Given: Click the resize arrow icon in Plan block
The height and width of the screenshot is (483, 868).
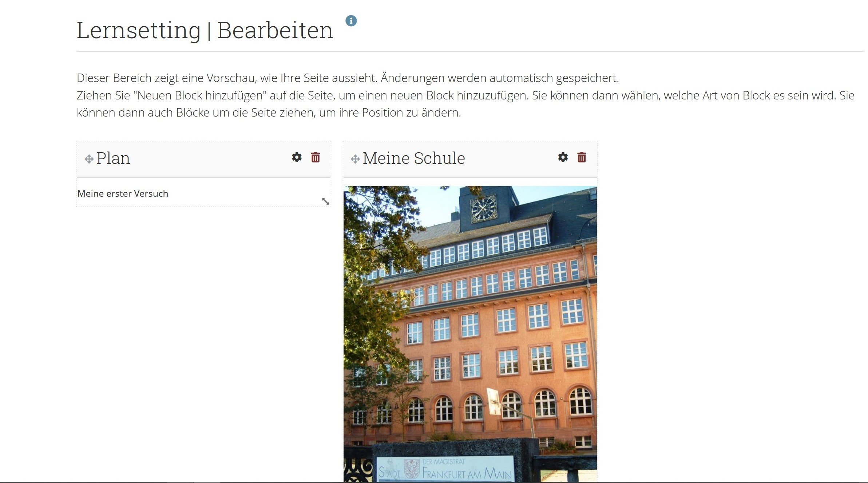Looking at the screenshot, I should [x=325, y=201].
